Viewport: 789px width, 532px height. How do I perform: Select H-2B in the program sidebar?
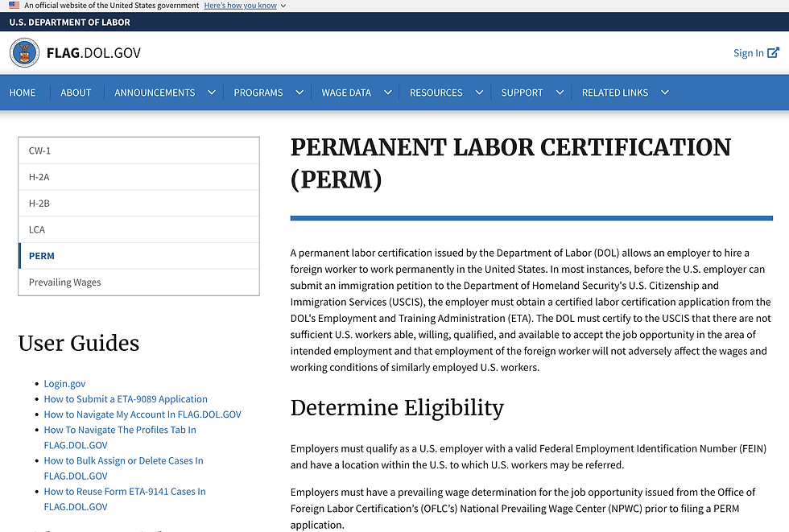[138, 203]
